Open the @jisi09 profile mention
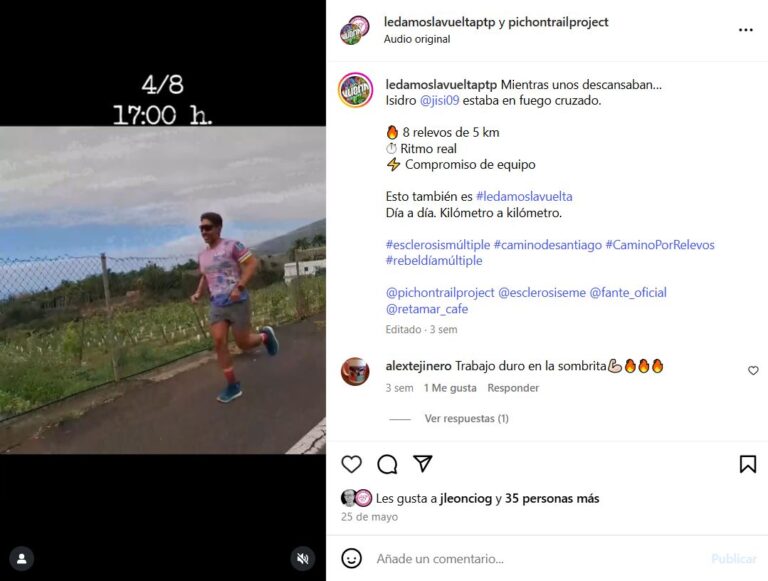The width and height of the screenshot is (768, 581). click(x=439, y=100)
